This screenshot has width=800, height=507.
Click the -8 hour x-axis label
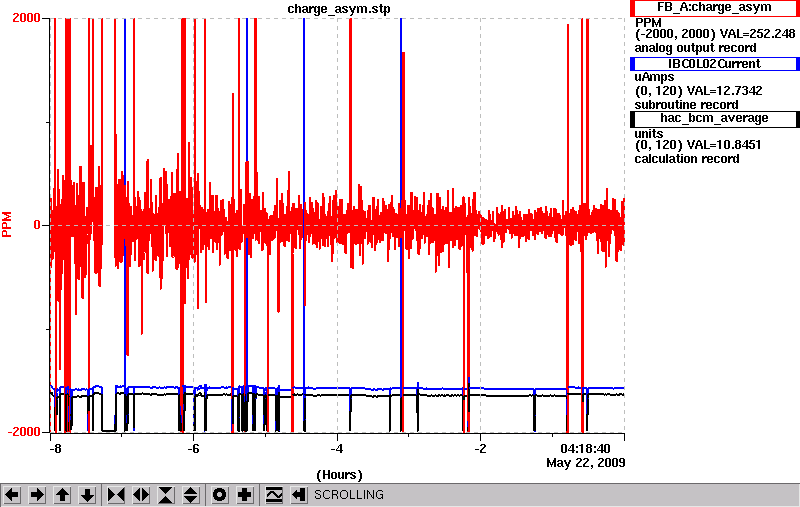point(55,448)
